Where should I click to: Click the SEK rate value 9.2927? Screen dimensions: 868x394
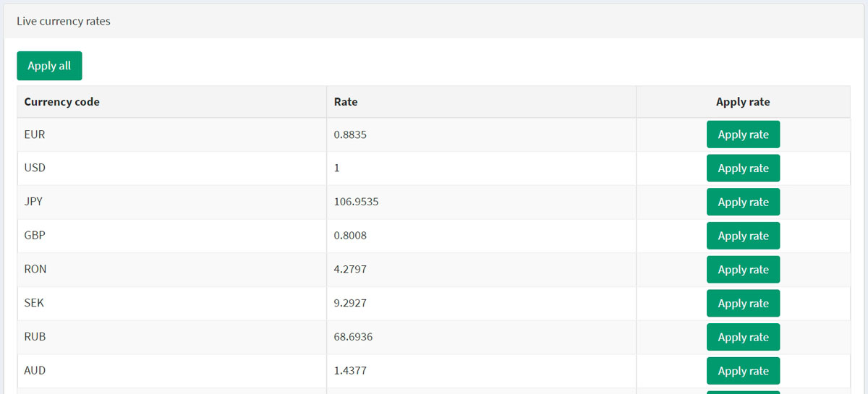pyautogui.click(x=350, y=303)
